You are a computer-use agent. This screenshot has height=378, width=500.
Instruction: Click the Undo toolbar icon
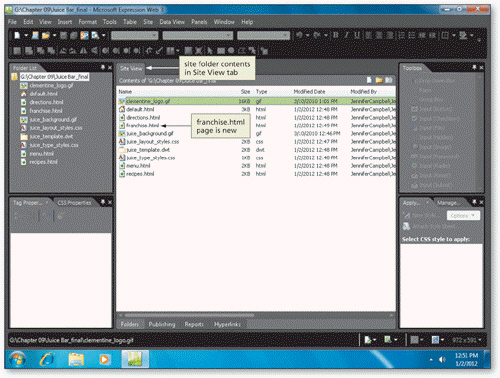click(x=300, y=35)
